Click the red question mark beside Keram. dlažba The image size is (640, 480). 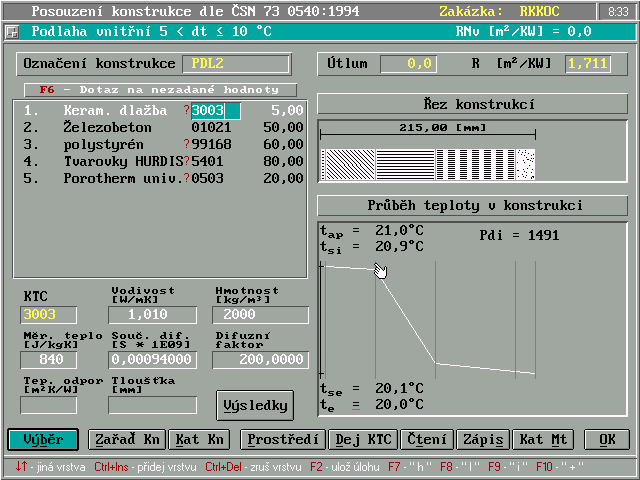point(186,110)
